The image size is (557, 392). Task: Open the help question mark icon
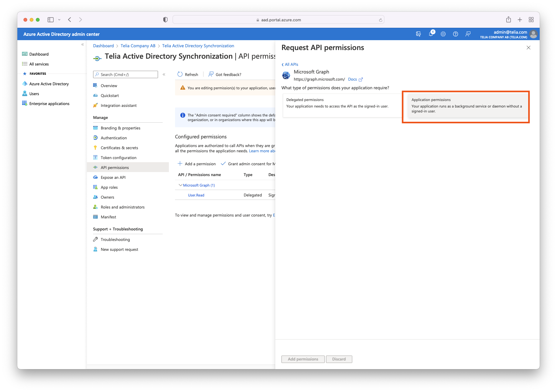tap(456, 34)
